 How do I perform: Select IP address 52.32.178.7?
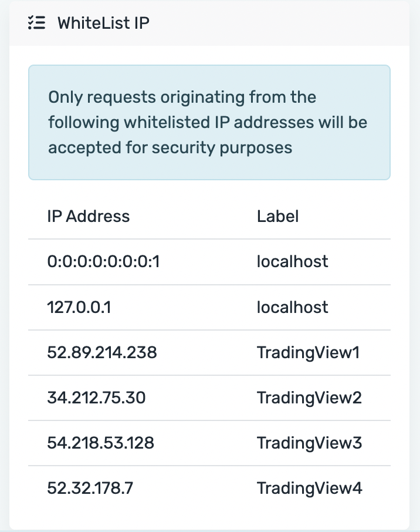pyautogui.click(x=90, y=488)
